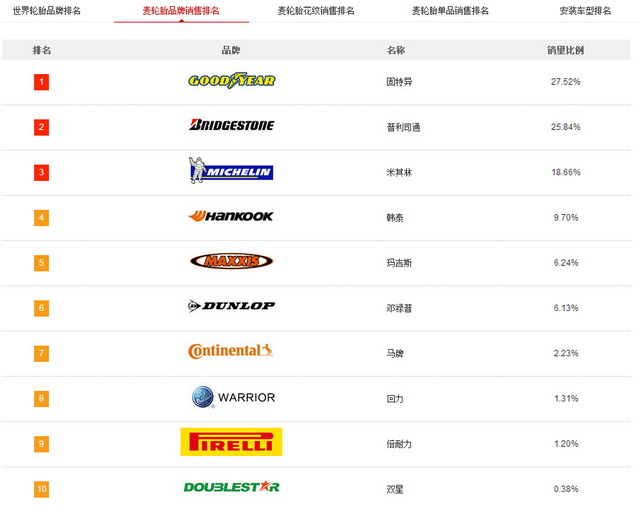640x507 pixels.
Task: Select the name 邓禄普
Action: pos(399,308)
